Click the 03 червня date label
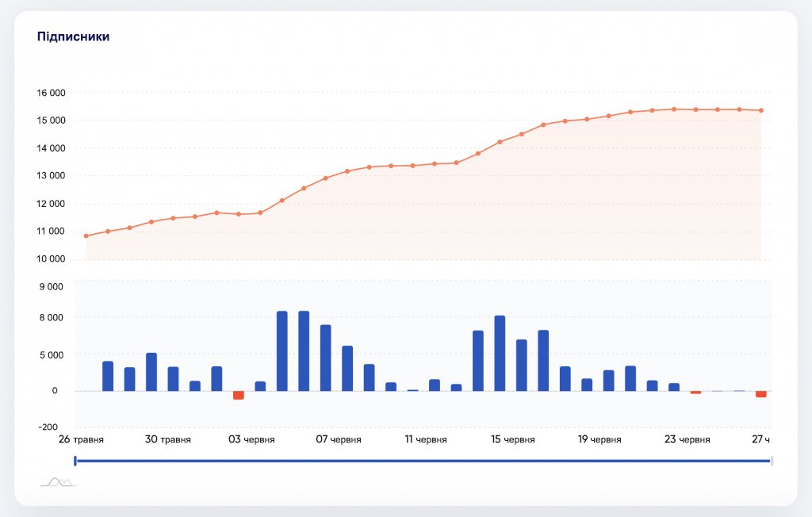This screenshot has width=812, height=517. (251, 439)
